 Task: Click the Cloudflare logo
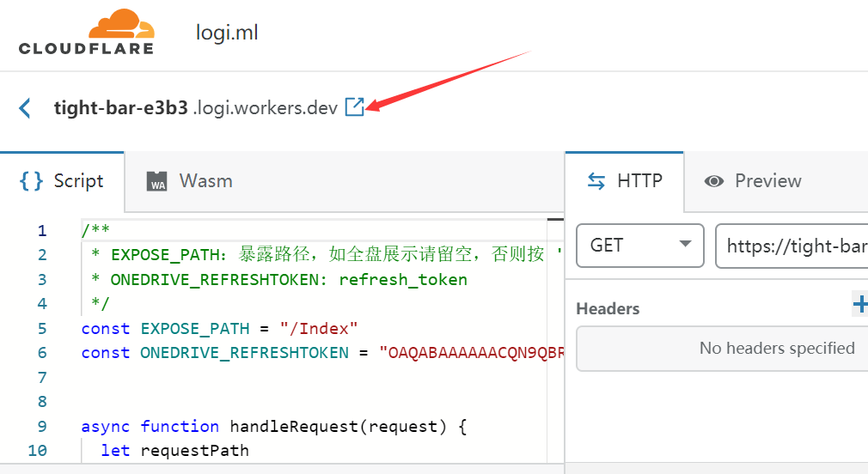click(x=86, y=33)
